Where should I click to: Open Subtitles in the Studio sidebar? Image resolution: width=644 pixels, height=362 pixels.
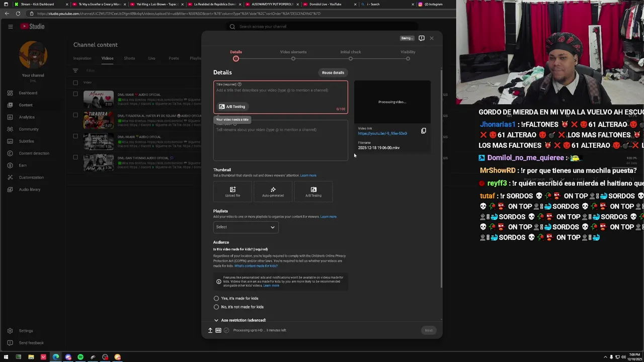click(x=26, y=141)
